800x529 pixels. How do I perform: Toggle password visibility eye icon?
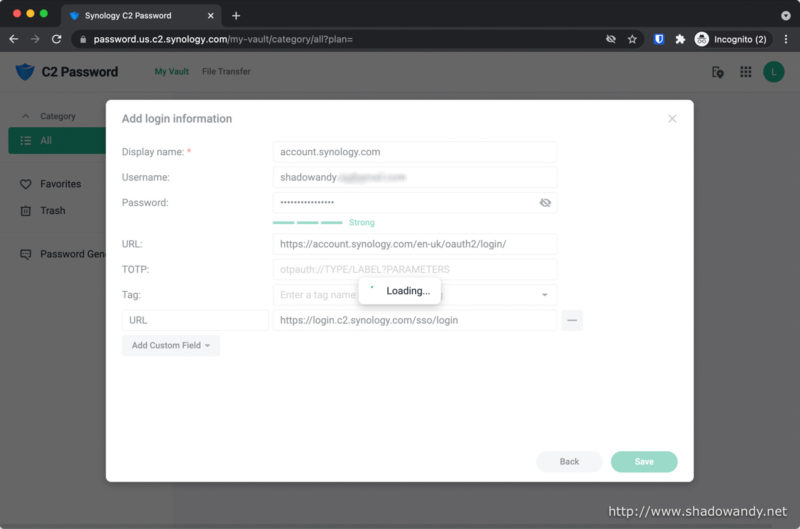(x=545, y=203)
